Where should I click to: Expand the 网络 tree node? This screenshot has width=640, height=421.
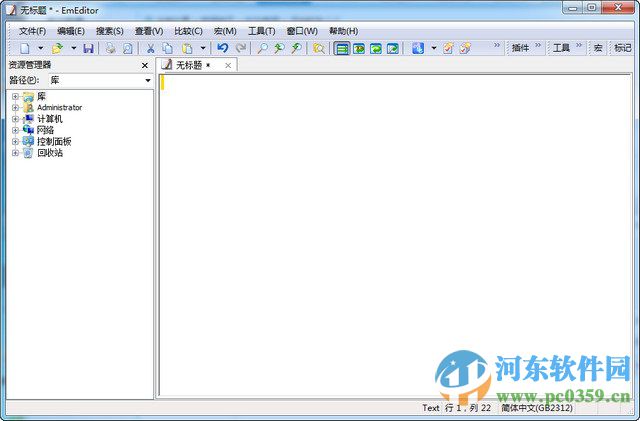tap(15, 130)
